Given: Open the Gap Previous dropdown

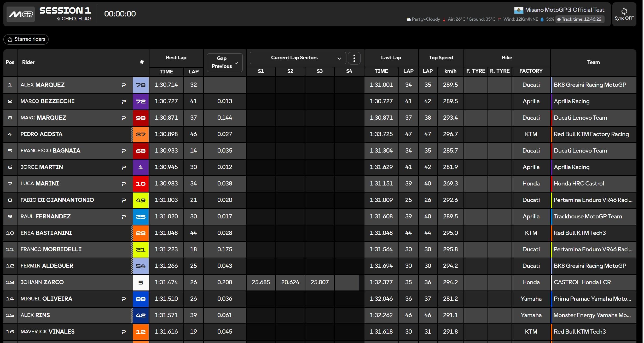Looking at the screenshot, I should pos(225,62).
